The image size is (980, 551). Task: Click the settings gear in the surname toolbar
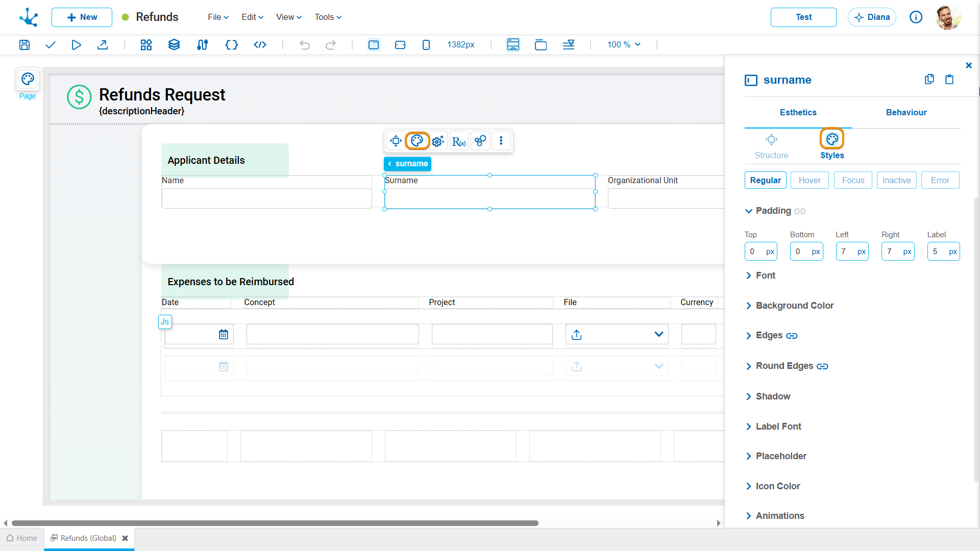[438, 141]
